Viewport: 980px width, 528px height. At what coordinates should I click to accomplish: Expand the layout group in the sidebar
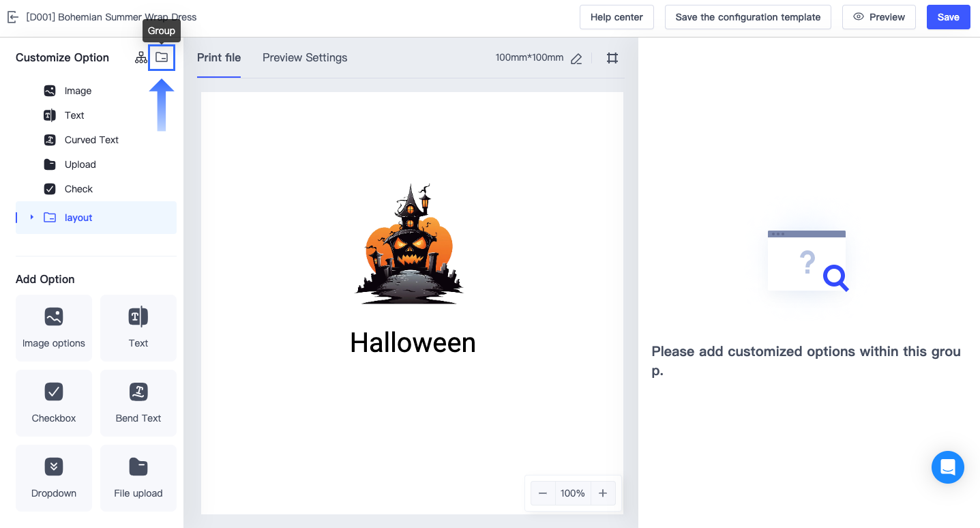[31, 217]
